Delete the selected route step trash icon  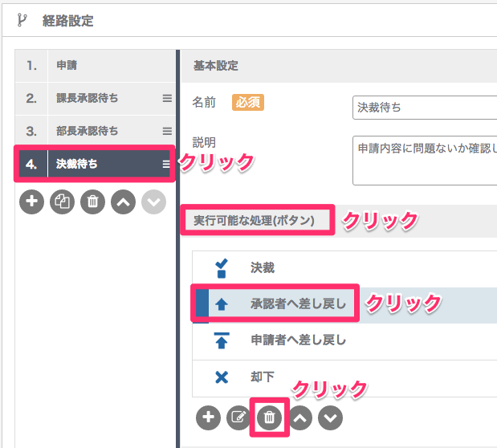[x=92, y=202]
